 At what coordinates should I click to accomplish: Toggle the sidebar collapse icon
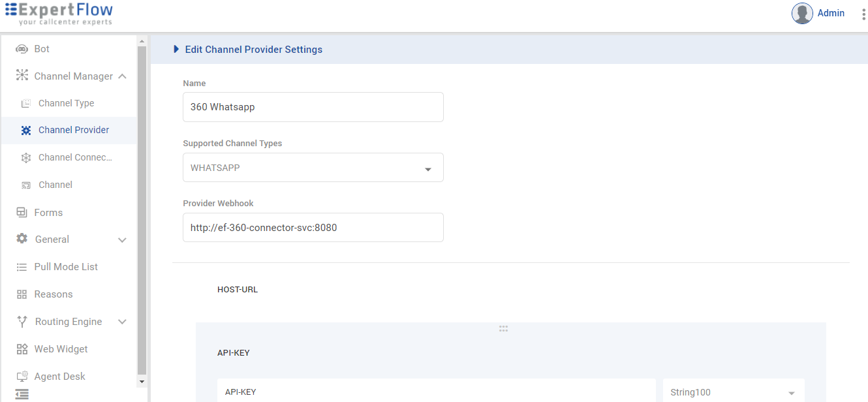[22, 394]
